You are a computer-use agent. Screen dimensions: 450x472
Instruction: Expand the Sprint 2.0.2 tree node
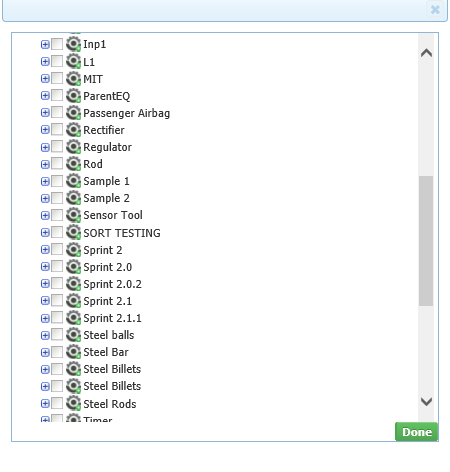(45, 284)
